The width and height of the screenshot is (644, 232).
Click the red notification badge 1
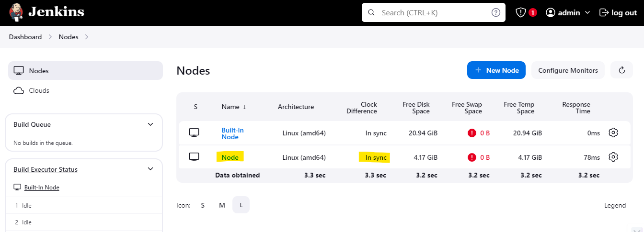click(533, 13)
